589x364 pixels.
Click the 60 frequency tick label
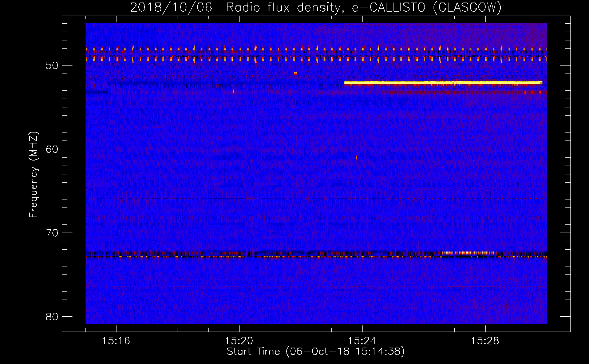(52, 149)
